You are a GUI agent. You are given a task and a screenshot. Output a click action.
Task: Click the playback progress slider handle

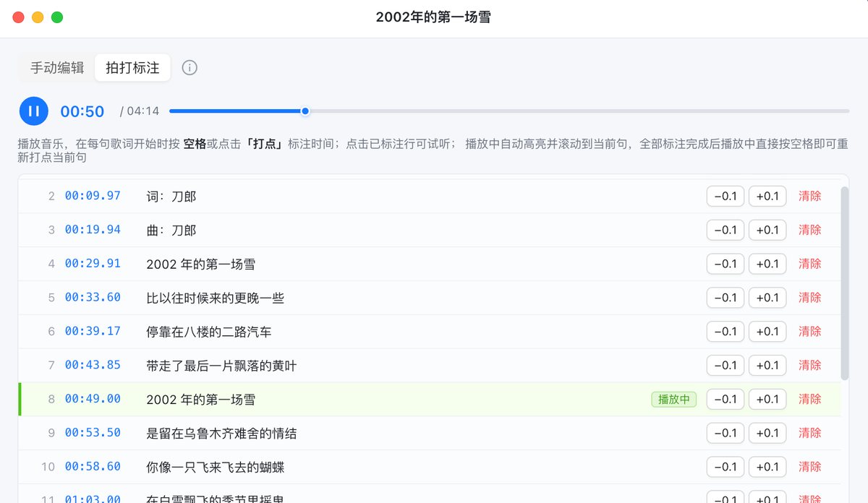pyautogui.click(x=305, y=111)
